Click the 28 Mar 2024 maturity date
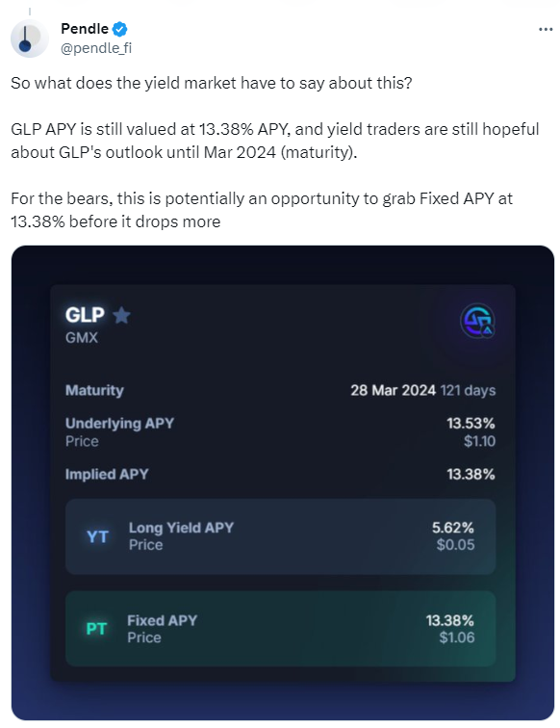Screen dimensions: 560x728 point(393,390)
